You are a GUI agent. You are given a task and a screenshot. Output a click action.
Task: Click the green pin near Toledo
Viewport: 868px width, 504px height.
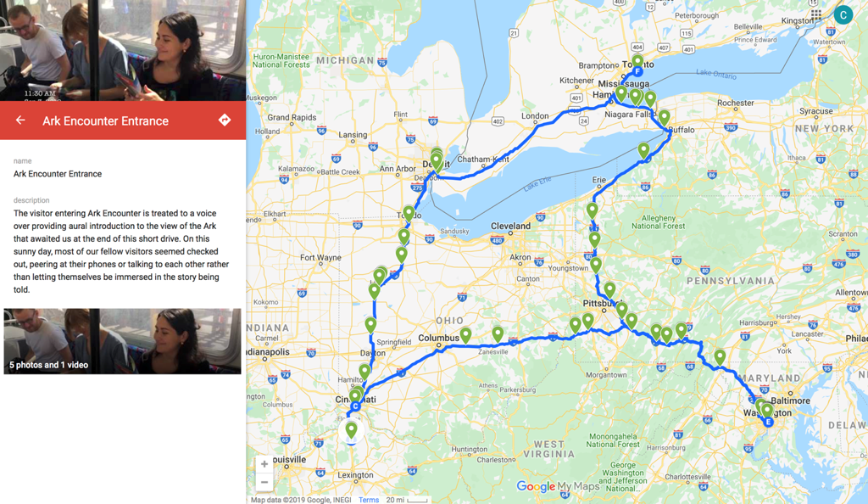coord(409,213)
